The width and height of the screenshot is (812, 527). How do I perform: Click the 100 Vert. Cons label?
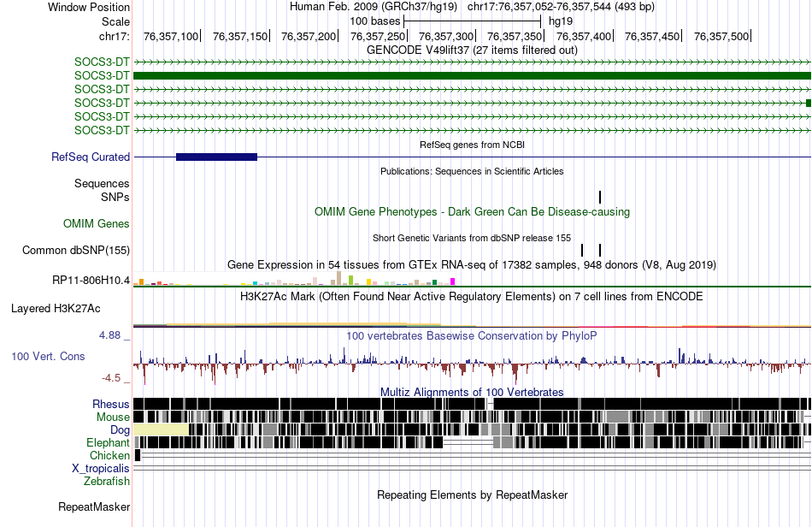pyautogui.click(x=48, y=357)
